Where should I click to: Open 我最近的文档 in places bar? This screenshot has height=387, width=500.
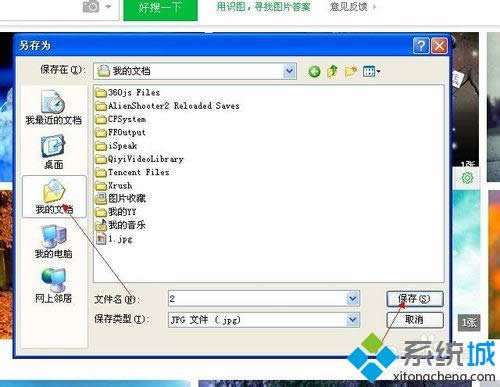point(54,107)
